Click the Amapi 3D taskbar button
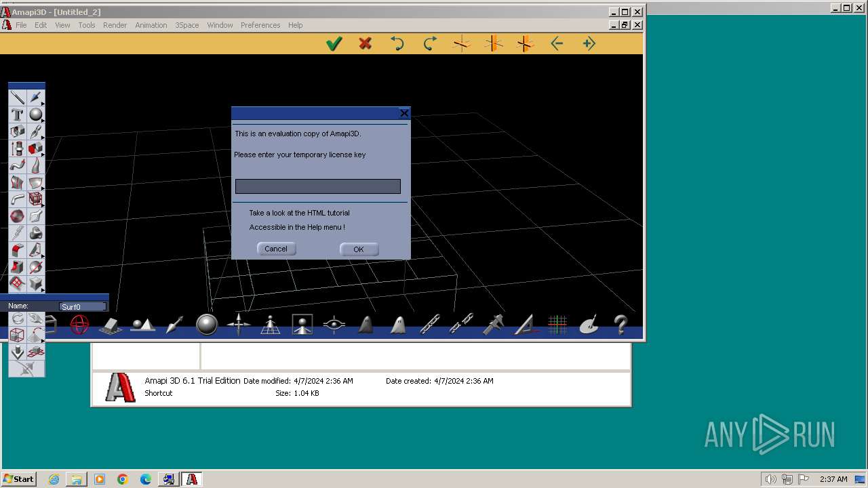This screenshot has height=488, width=868. pos(192,479)
